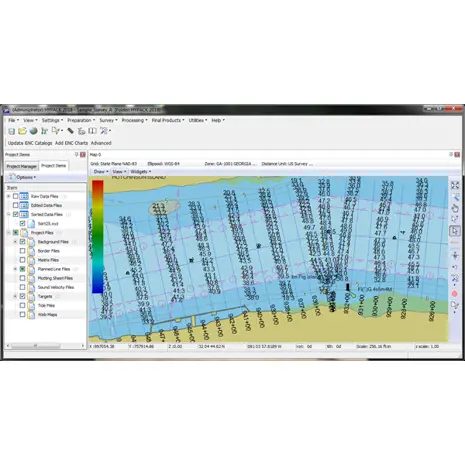Image resolution: width=465 pixels, height=465 pixels.
Task: Toggle the Planned Line Files checkbox
Action: 22,269
